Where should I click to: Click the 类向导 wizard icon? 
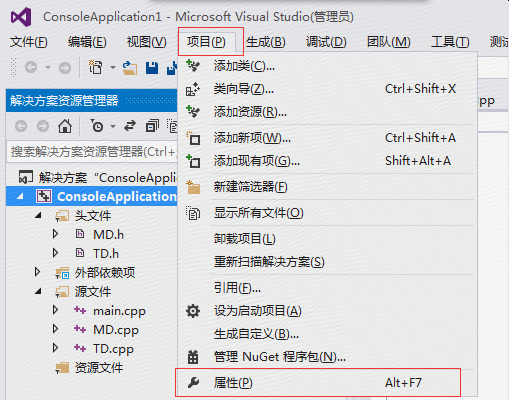[x=193, y=89]
